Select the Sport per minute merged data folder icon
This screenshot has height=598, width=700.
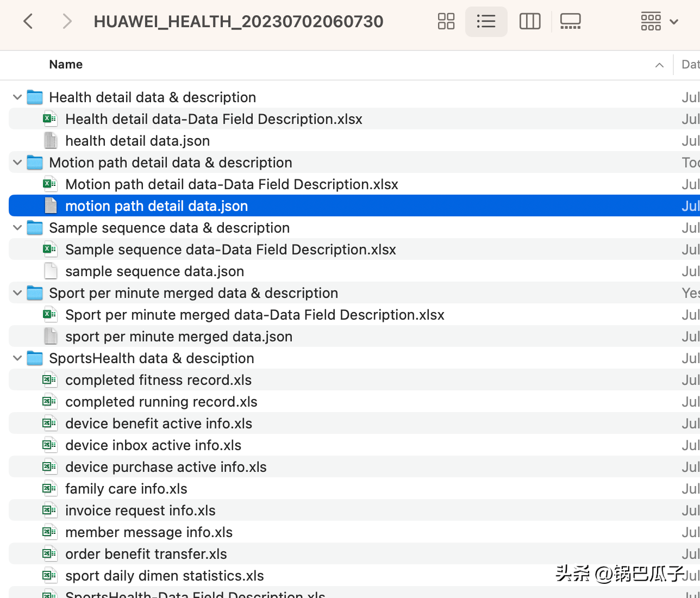[35, 293]
